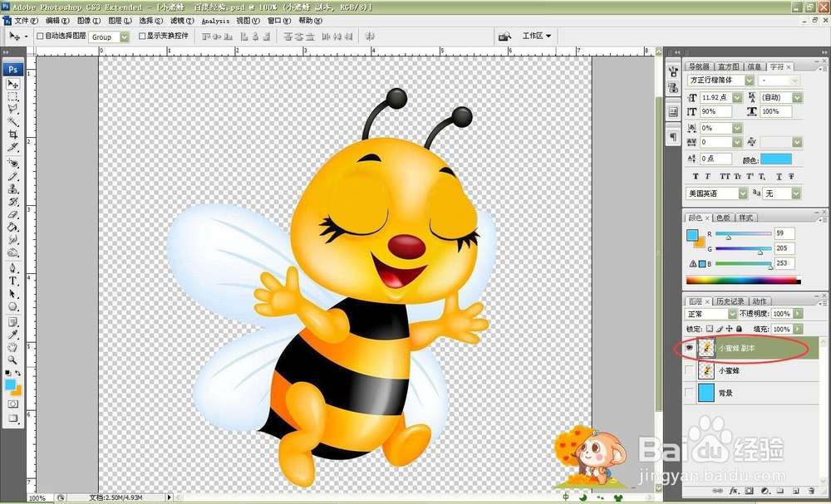This screenshot has height=504, width=831.
Task: Select the Hand tool
Action: 12,347
